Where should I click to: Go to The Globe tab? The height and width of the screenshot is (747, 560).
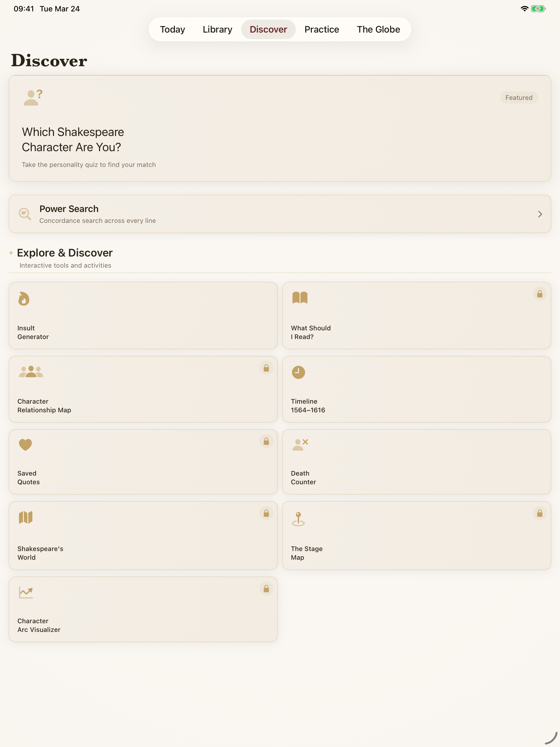click(x=378, y=29)
